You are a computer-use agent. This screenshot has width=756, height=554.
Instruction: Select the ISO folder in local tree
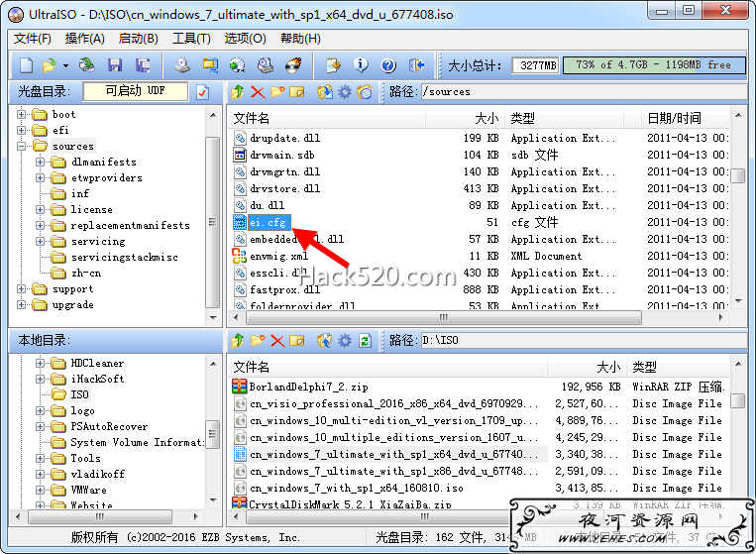coord(79,394)
